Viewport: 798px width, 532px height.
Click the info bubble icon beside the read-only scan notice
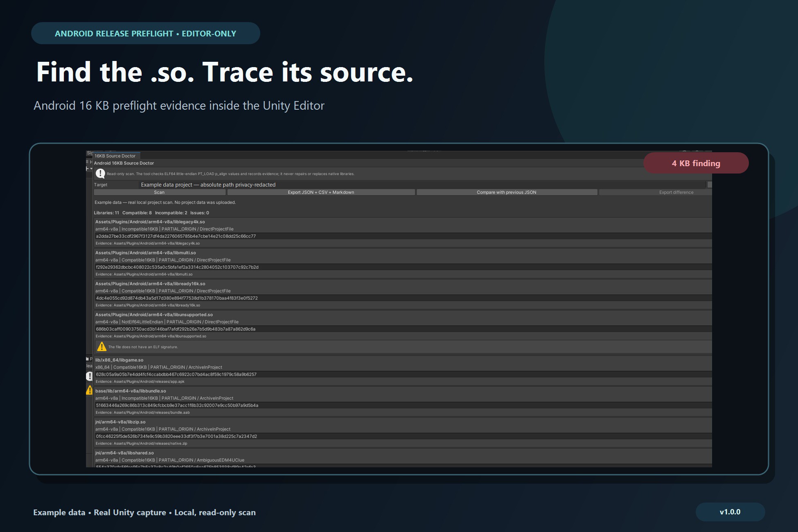(x=100, y=174)
